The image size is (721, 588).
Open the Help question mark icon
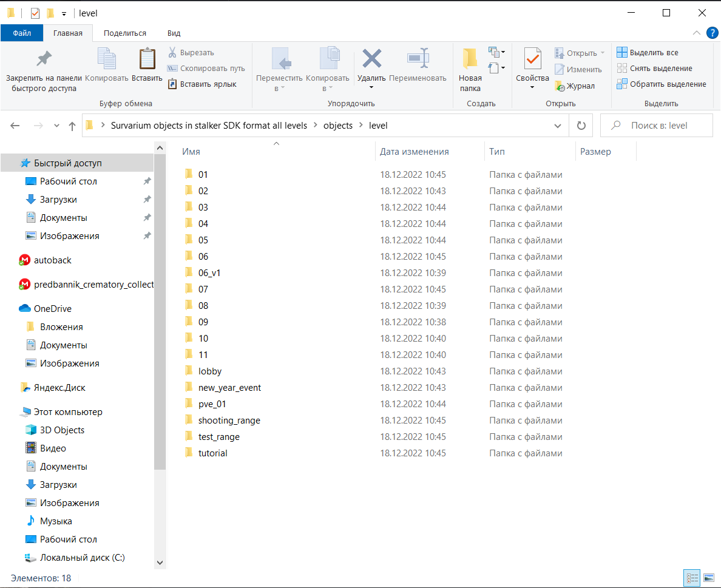(x=712, y=33)
